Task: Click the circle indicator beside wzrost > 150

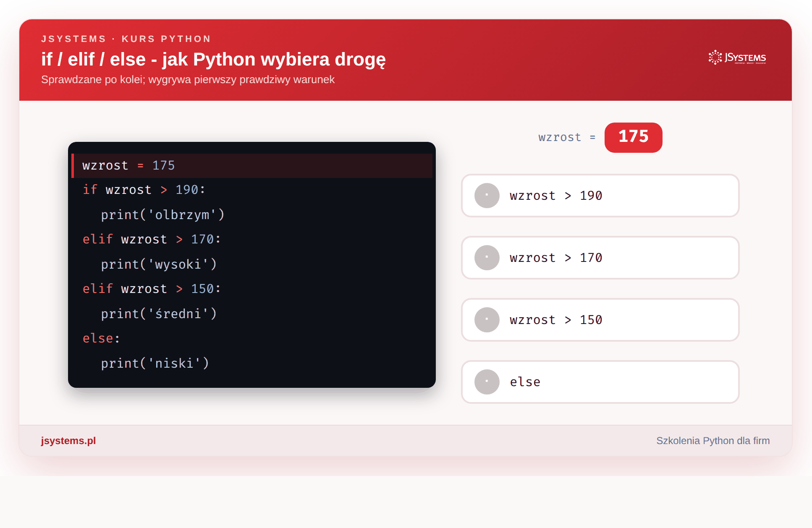Action: click(487, 320)
